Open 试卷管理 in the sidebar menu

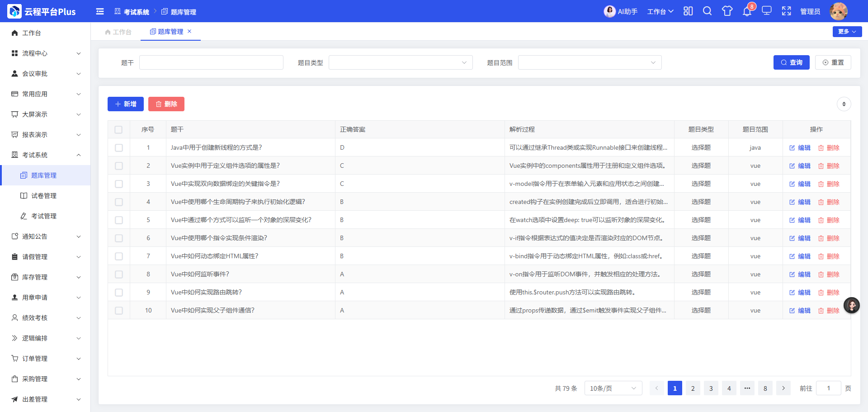[44, 195]
